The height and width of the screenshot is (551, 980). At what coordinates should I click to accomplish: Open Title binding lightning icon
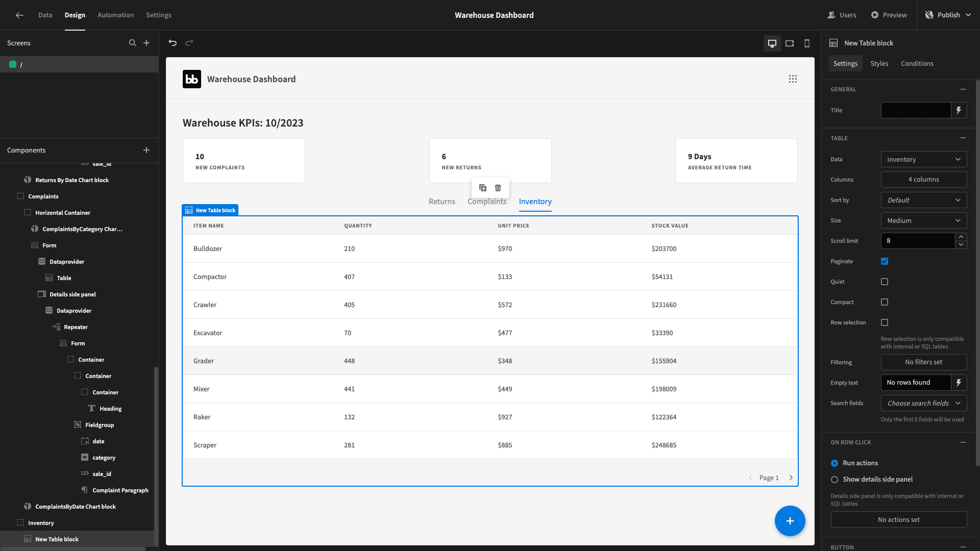pos(959,110)
